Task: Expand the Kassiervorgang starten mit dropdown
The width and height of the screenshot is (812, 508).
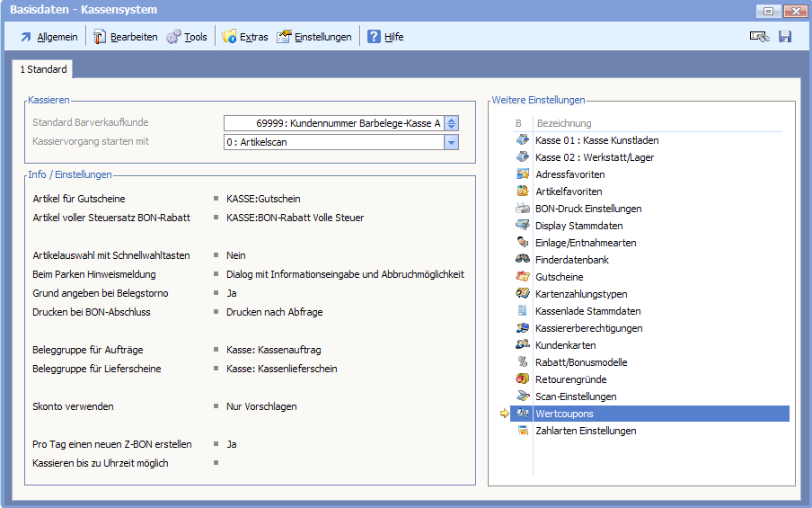Action: [x=451, y=142]
